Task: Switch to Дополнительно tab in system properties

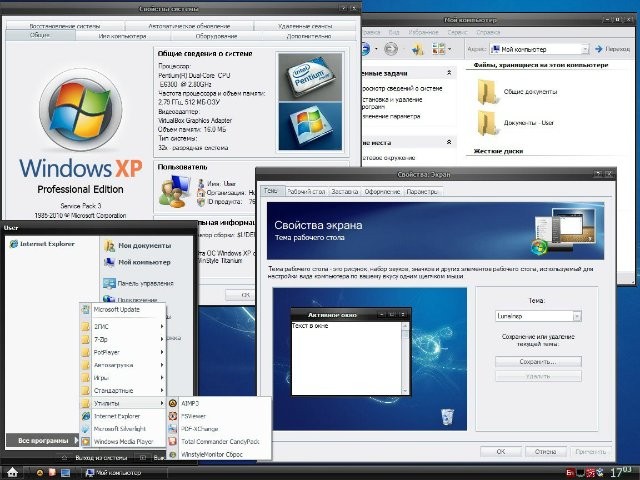Action: coord(309,36)
